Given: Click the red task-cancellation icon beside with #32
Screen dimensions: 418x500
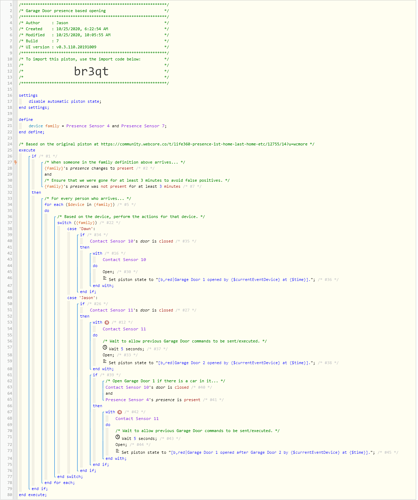Looking at the screenshot, I should [x=107, y=322].
